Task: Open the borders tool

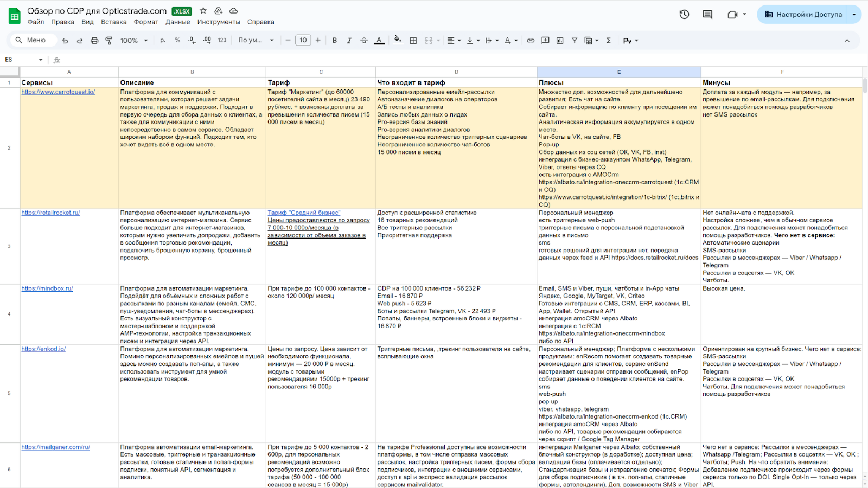Action: [413, 41]
